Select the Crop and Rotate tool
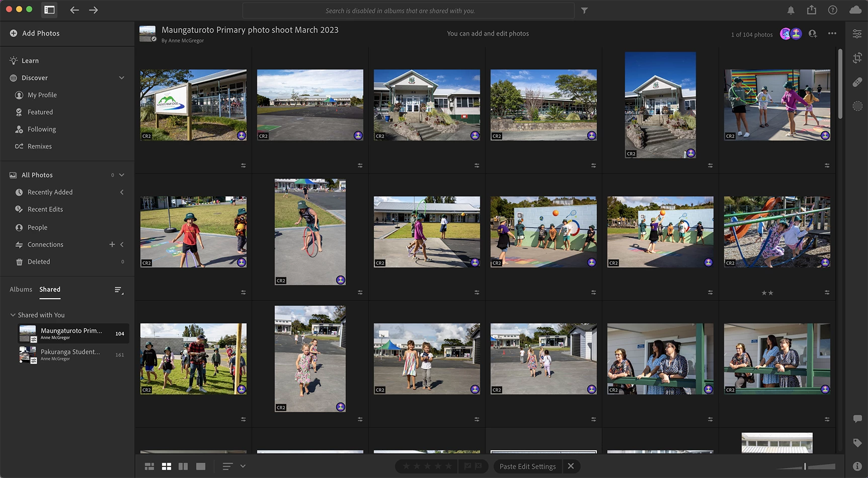This screenshot has height=478, width=868. click(857, 58)
